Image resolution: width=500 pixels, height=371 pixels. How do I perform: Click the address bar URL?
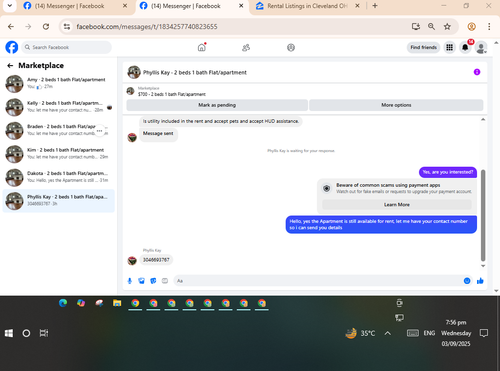147,27
